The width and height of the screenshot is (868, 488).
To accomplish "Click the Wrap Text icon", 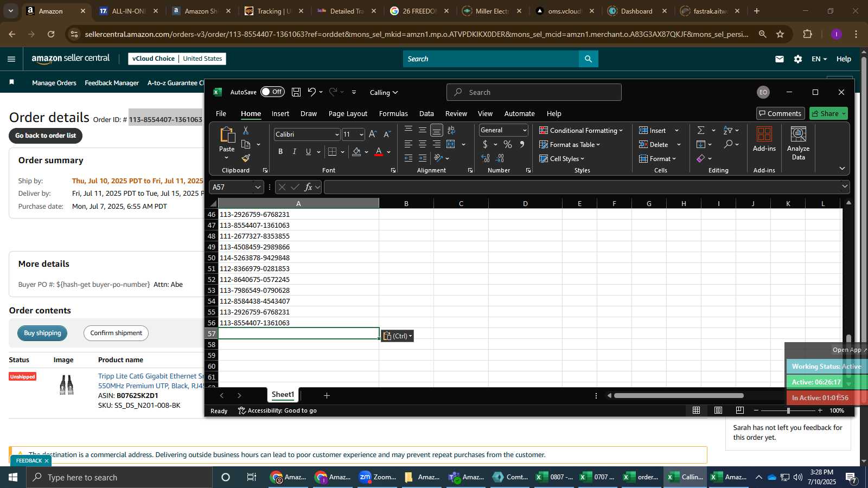I will (x=451, y=130).
